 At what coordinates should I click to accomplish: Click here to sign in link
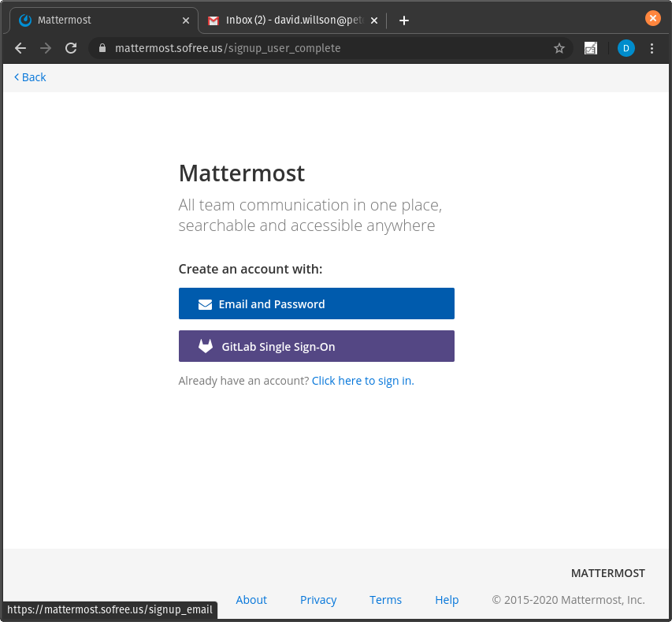point(362,381)
